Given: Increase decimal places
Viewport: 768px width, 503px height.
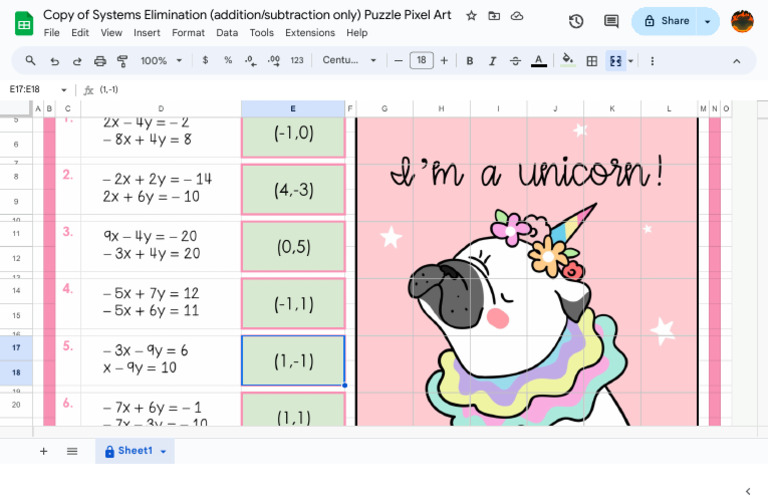Looking at the screenshot, I should tap(274, 61).
